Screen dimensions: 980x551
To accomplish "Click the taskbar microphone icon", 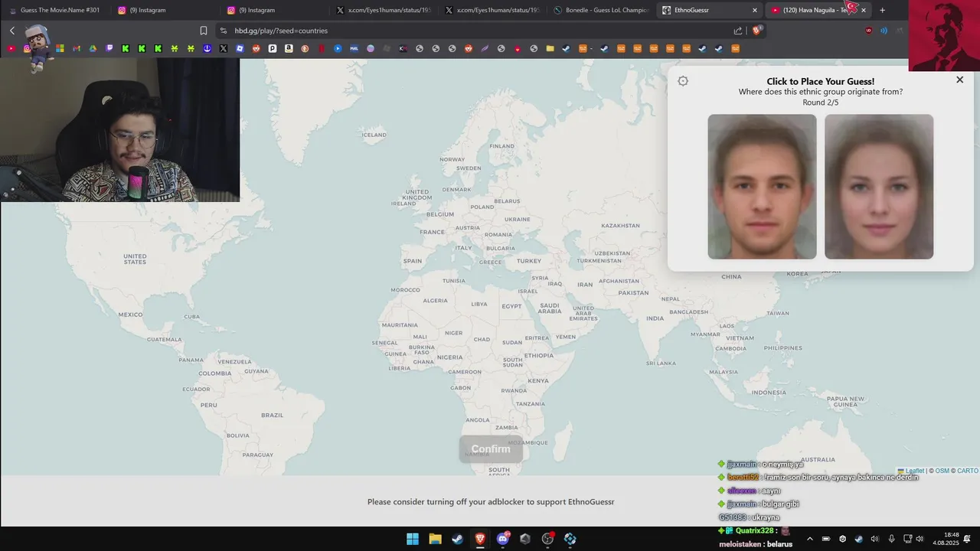I will 891,539.
